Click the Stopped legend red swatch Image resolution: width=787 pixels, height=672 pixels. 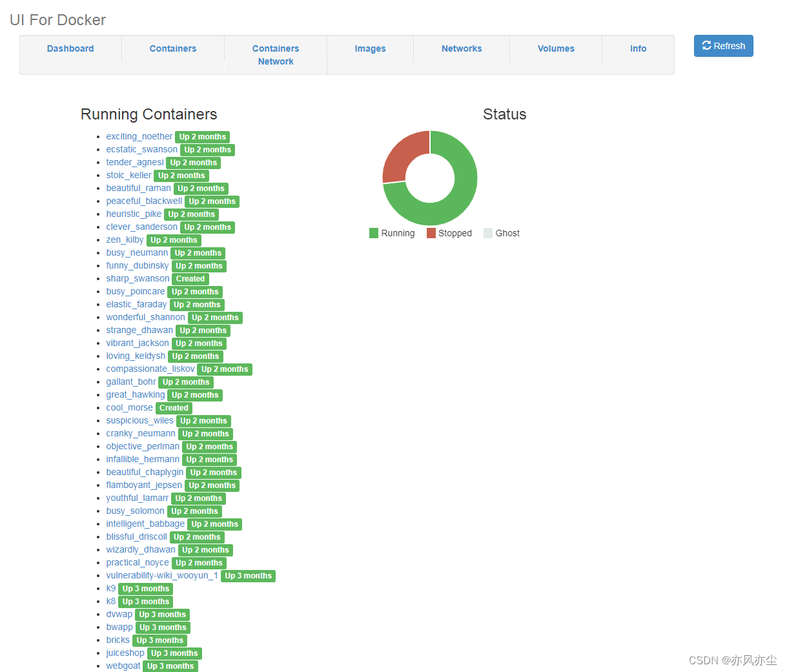[431, 233]
